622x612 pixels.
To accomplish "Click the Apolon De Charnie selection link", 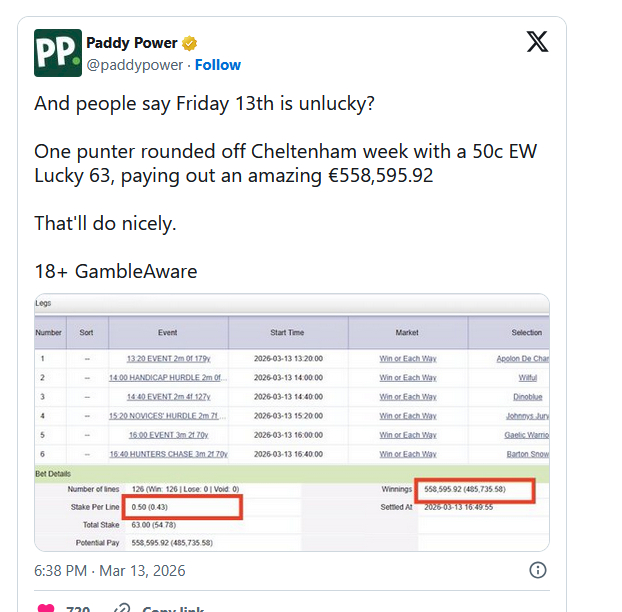I will 523,358.
